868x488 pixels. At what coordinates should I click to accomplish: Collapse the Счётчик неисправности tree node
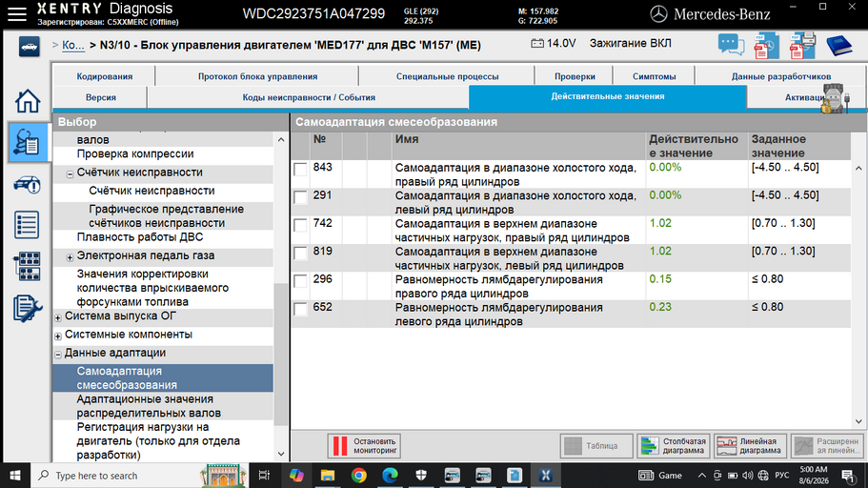point(70,173)
